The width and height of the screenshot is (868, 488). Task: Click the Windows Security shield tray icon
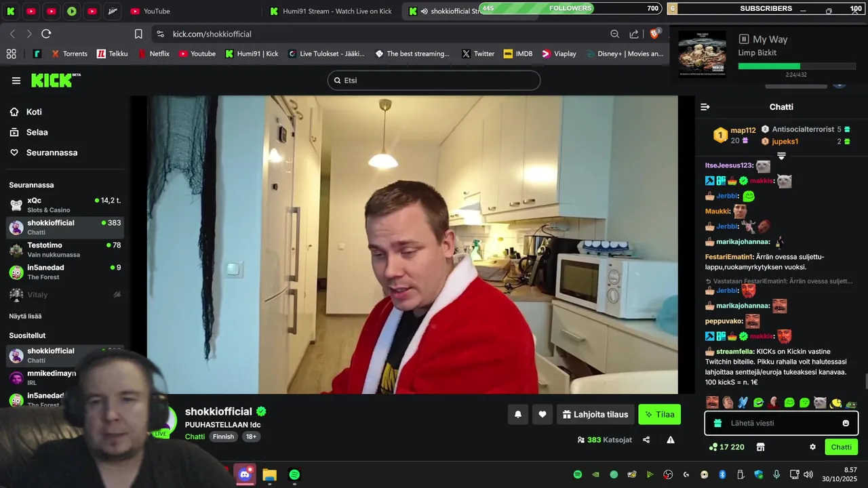758,474
